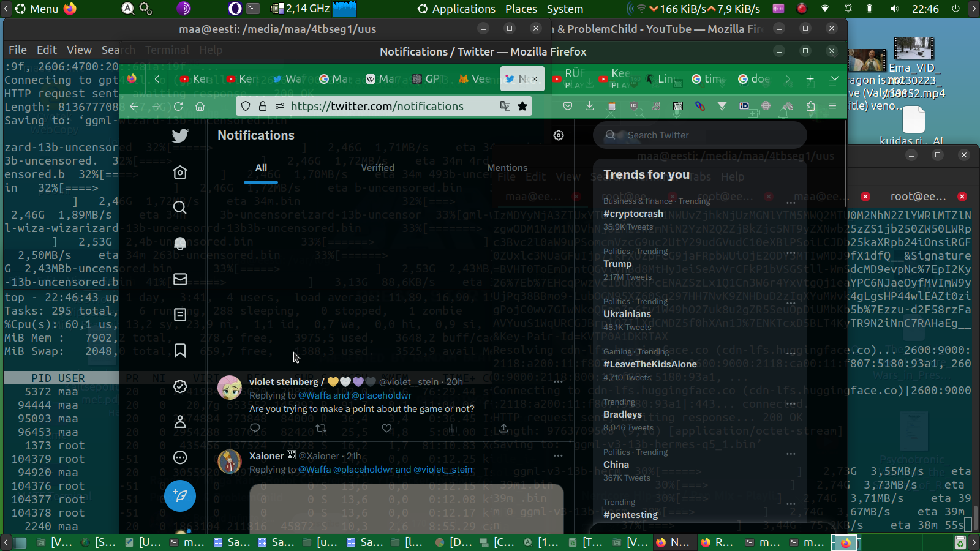Open System menu in top panel
The image size is (980, 551).
pyautogui.click(x=565, y=9)
